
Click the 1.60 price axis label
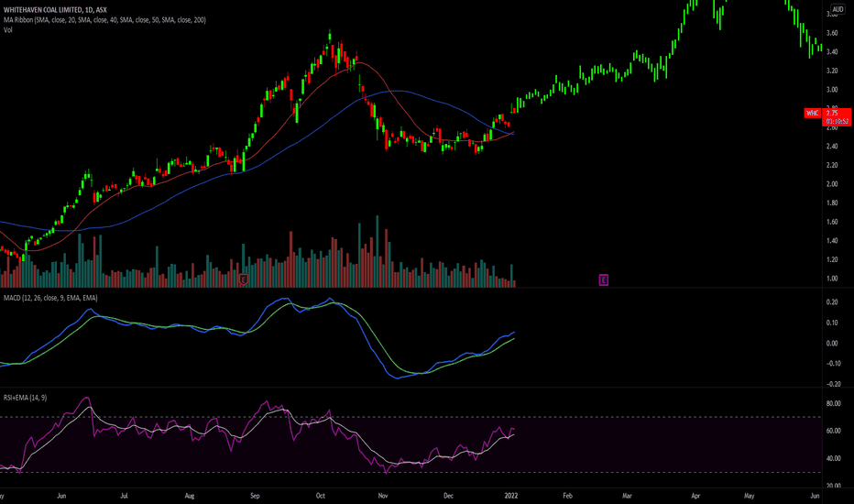pos(832,222)
